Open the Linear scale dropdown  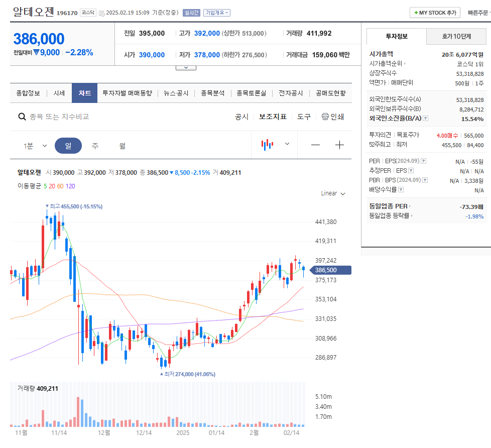(333, 193)
